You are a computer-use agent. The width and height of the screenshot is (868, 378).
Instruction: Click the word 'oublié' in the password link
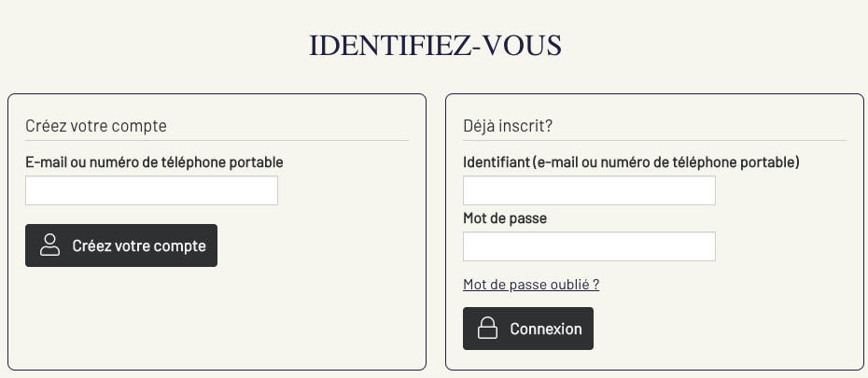coord(567,285)
